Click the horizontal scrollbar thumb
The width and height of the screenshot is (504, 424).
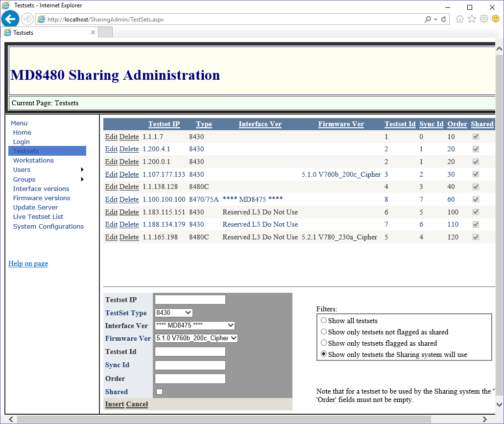click(224, 419)
